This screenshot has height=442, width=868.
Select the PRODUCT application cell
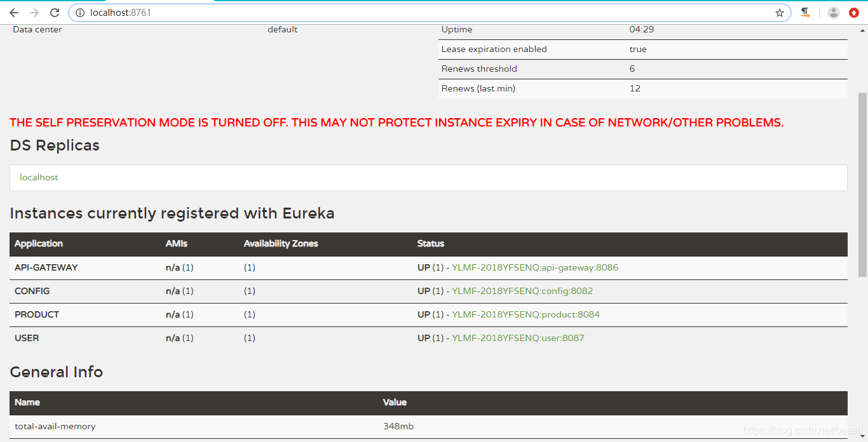pyautogui.click(x=37, y=314)
